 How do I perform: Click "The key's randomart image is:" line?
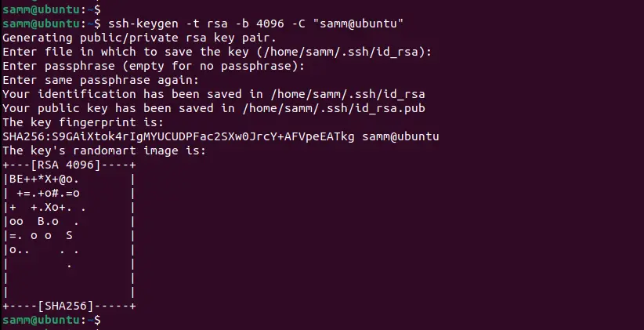coord(104,150)
